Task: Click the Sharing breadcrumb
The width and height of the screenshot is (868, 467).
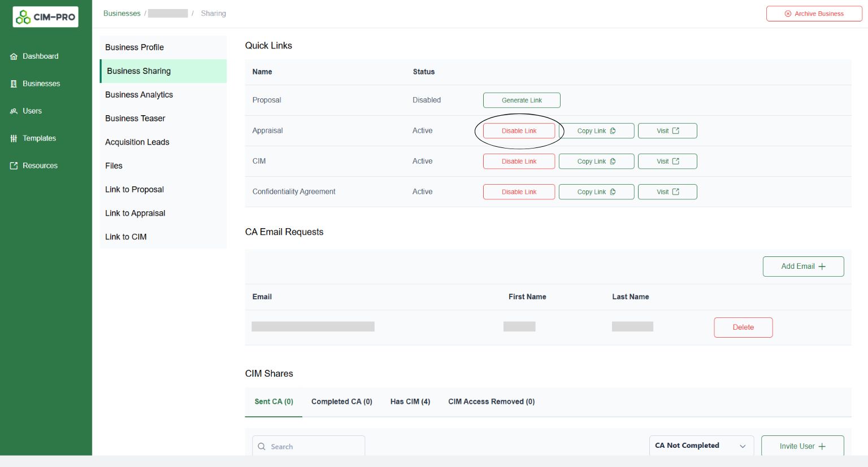Action: point(213,14)
